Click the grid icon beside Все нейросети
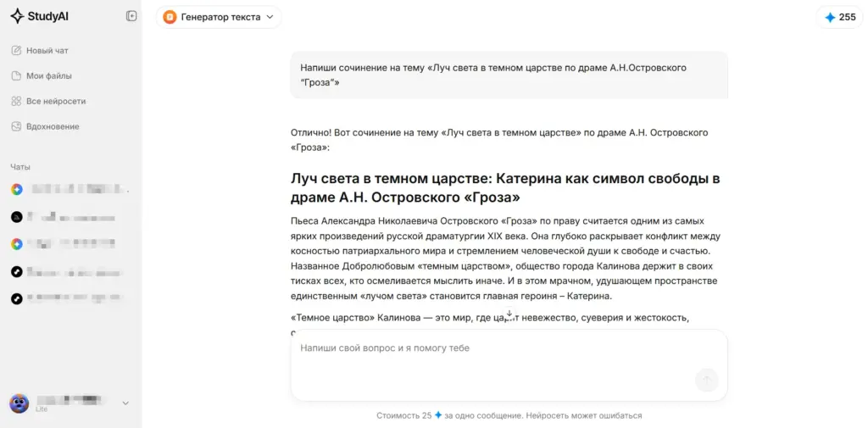The image size is (868, 428). tap(16, 102)
